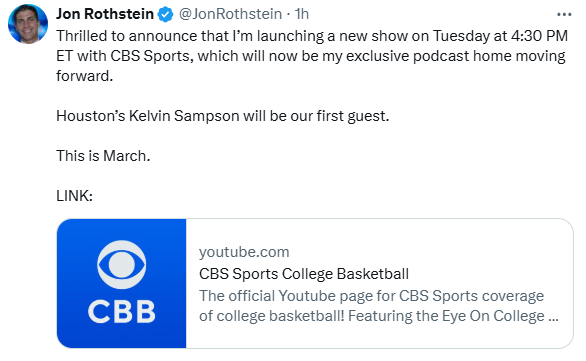The height and width of the screenshot is (361, 586).
Task: Open the three-dot more options menu
Action: (564, 15)
